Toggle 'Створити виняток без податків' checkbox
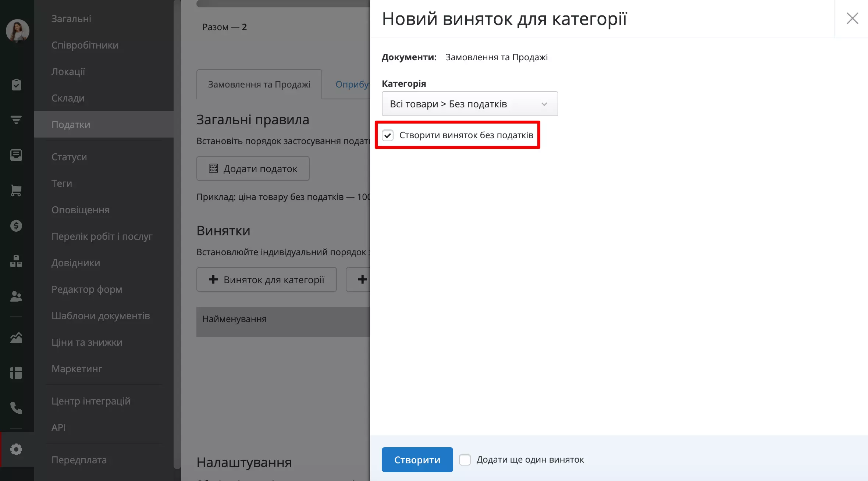The image size is (868, 481). (x=388, y=135)
